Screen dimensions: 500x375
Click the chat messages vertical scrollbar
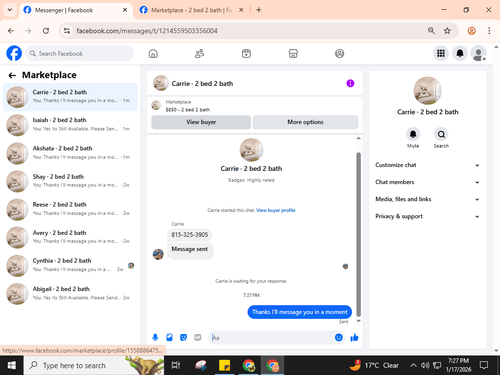point(359,234)
